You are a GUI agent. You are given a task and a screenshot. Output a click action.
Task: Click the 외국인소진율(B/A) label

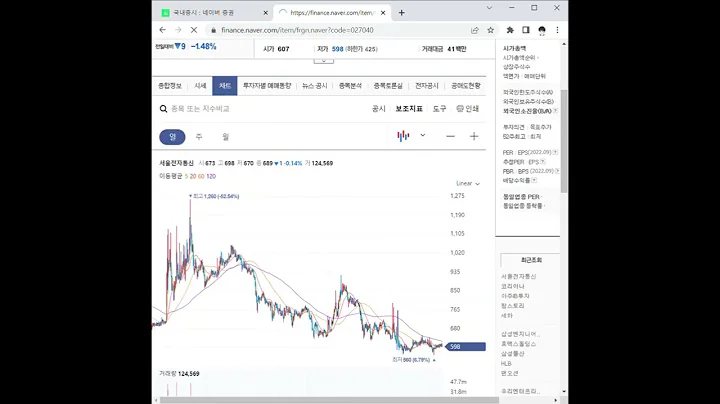[527, 111]
